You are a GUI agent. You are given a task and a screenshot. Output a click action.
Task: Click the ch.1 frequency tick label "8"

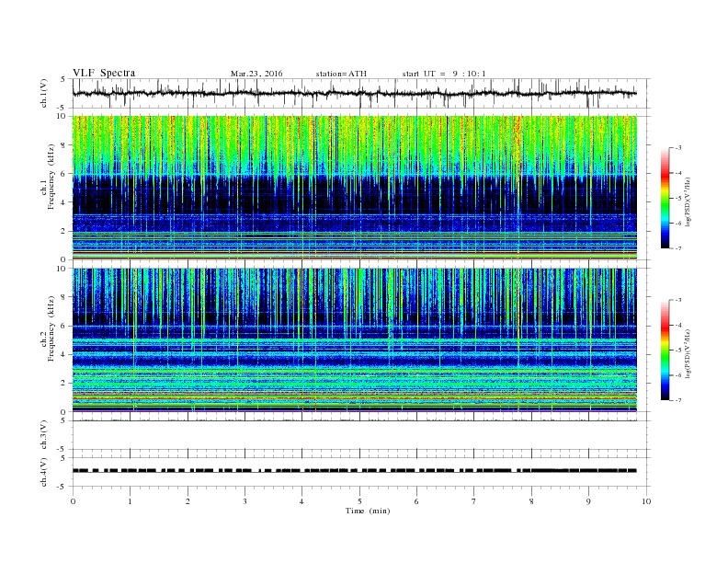63,145
